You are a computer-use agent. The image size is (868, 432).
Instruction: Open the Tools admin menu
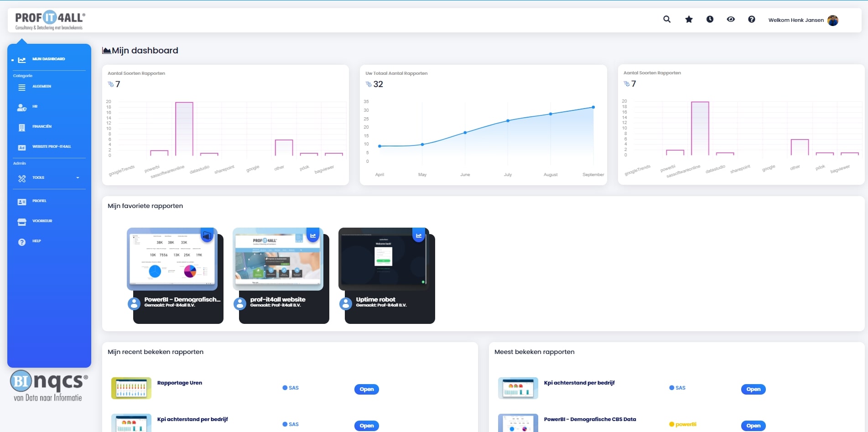[x=38, y=178]
